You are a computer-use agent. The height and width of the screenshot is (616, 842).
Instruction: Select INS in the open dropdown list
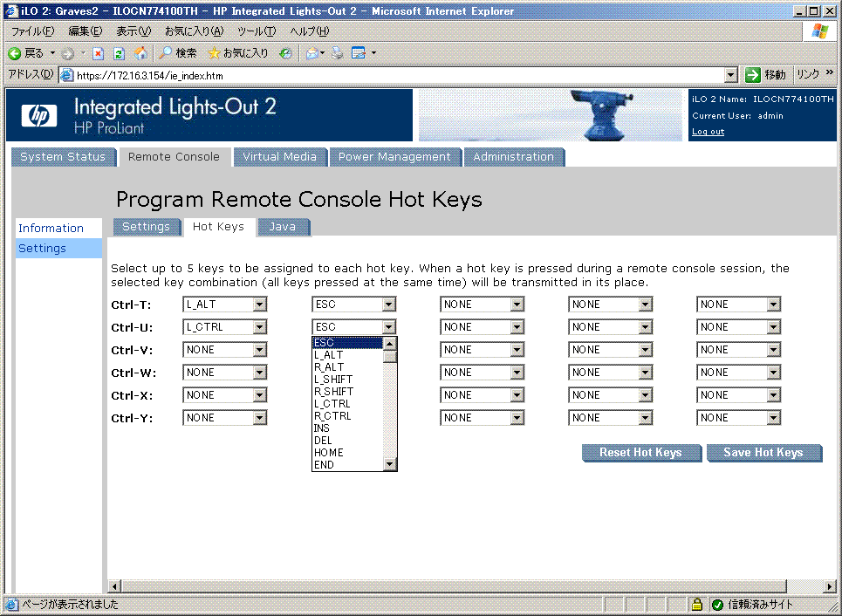tap(348, 428)
